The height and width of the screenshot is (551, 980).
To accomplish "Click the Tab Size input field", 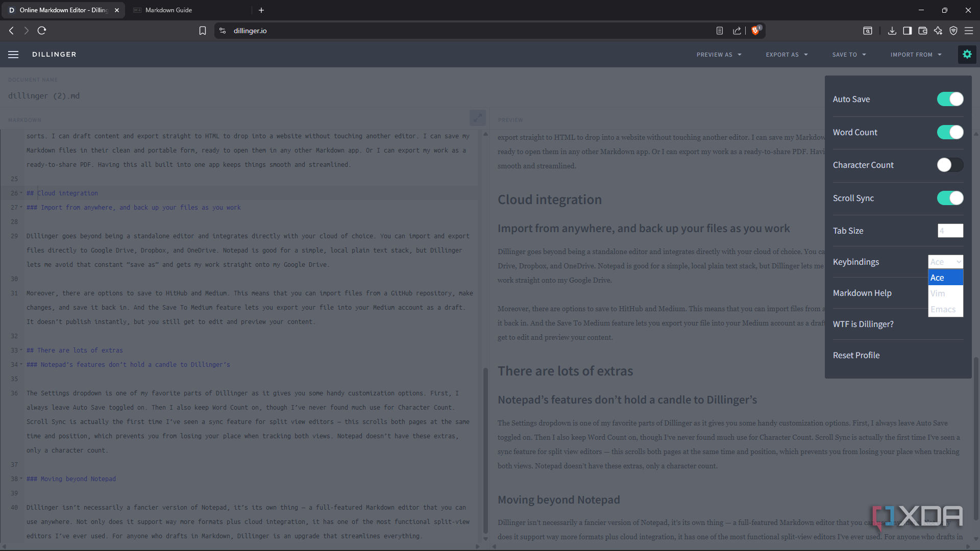I will click(950, 231).
